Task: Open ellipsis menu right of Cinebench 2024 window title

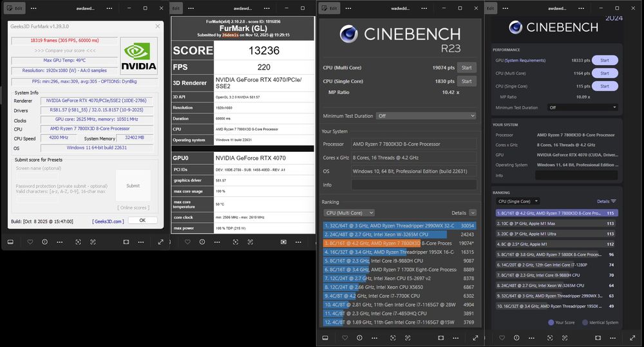Action: click(581, 8)
